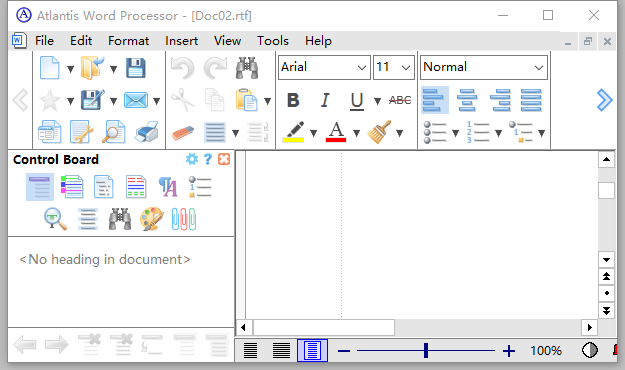Screen dimensions: 625x370
Task: Open Print Preview magnifier page icon
Action: point(114,132)
